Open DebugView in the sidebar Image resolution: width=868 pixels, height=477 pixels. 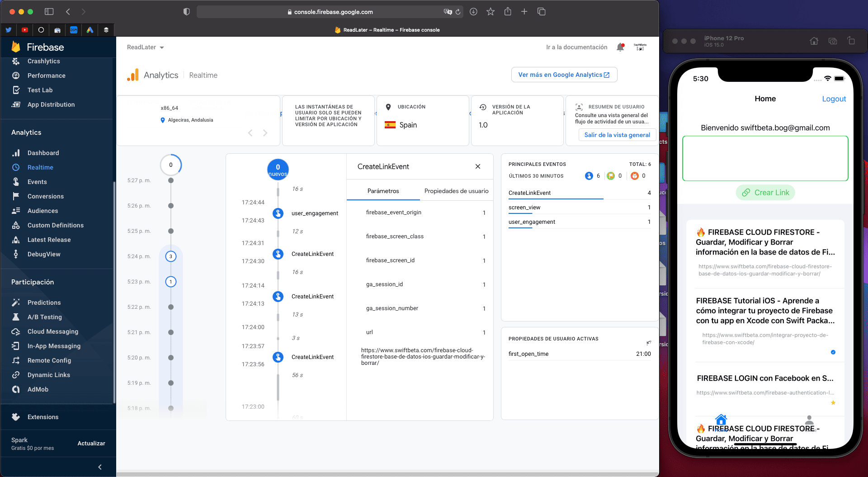tap(44, 254)
